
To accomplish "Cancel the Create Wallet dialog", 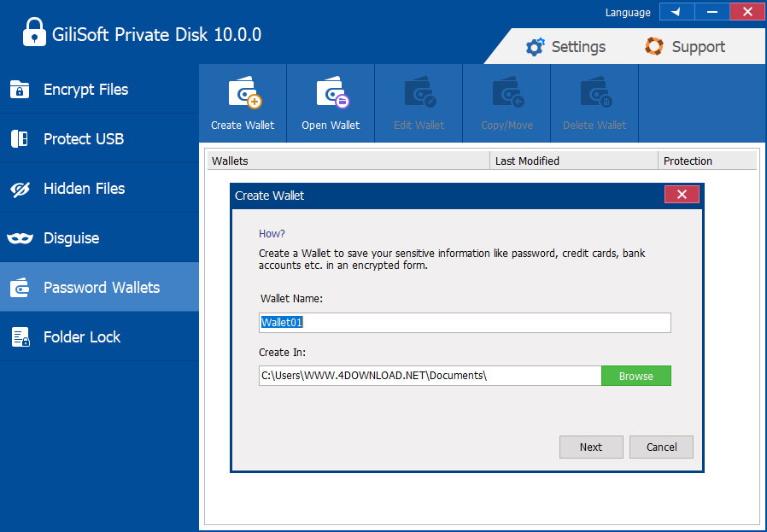I will pyautogui.click(x=661, y=447).
